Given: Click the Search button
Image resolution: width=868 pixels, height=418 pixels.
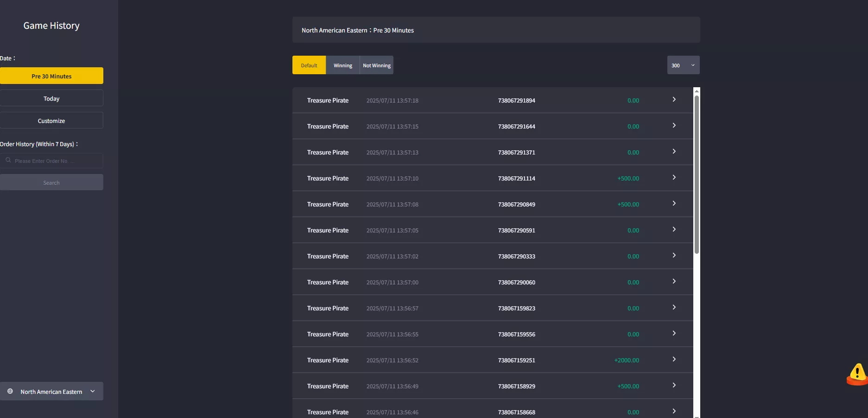Looking at the screenshot, I should click(x=51, y=182).
